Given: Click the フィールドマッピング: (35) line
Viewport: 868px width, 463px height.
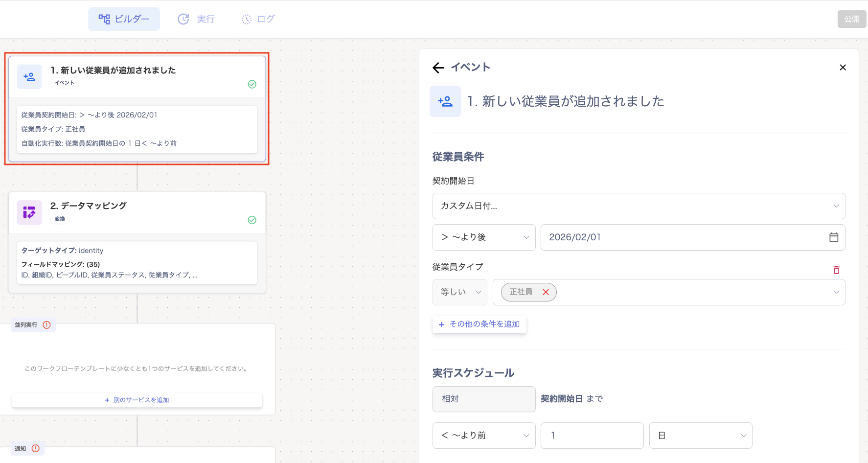Looking at the screenshot, I should (61, 264).
